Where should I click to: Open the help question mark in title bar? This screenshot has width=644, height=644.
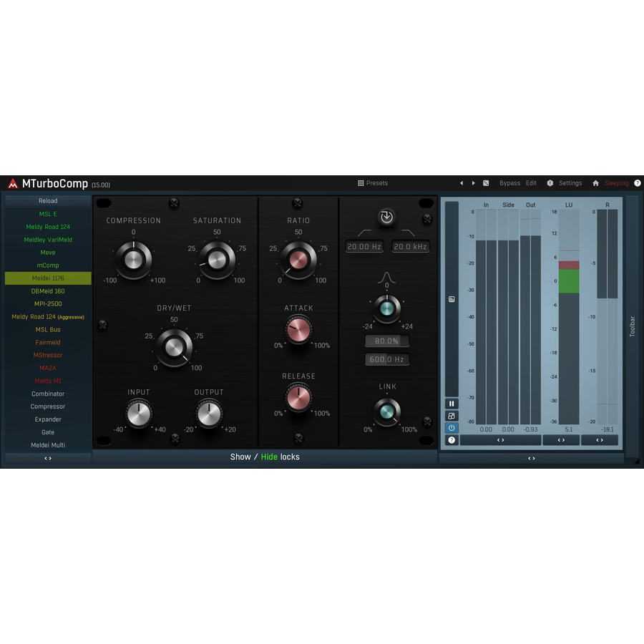(637, 183)
